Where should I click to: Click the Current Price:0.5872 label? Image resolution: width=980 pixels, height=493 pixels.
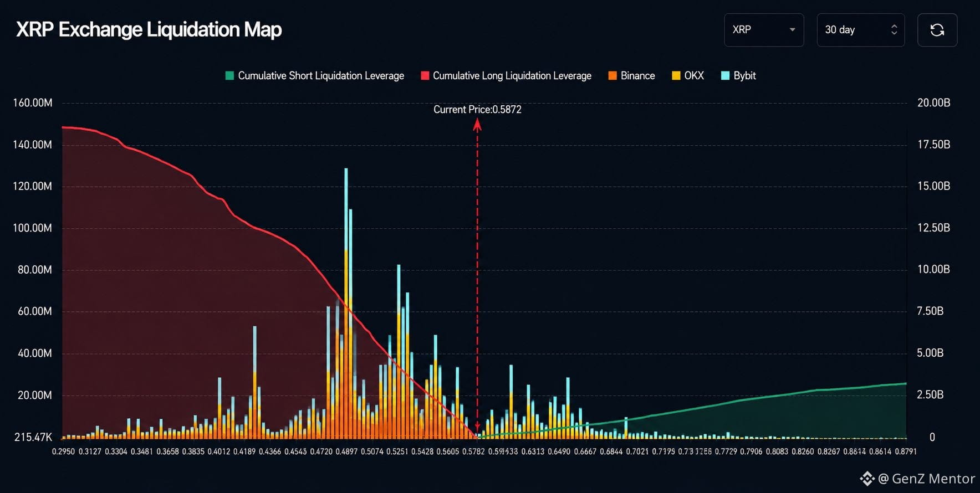(477, 110)
